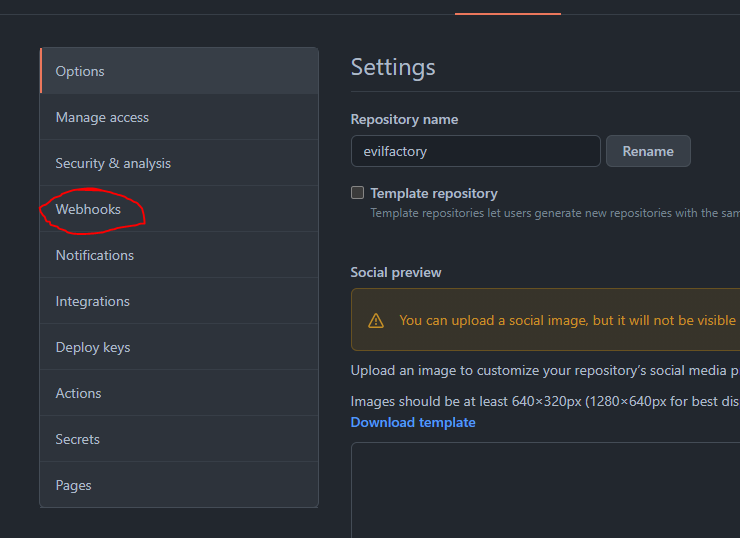Click the Repository name field label

tap(404, 119)
